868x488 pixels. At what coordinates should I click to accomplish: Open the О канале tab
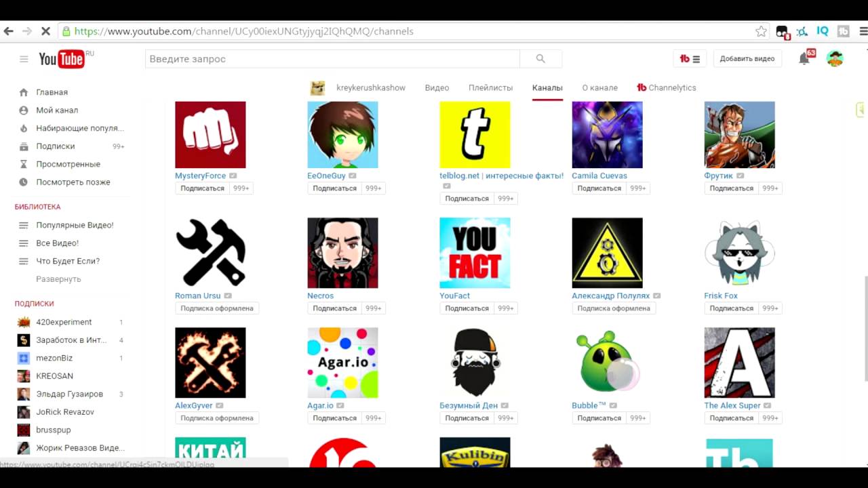click(x=599, y=87)
